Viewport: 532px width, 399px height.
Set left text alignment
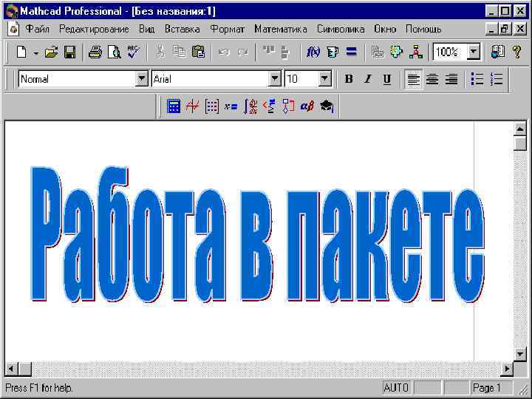413,79
